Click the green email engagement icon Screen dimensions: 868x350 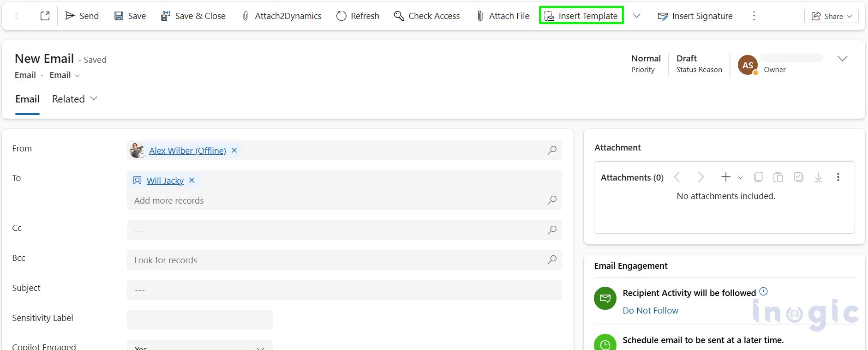click(x=605, y=299)
